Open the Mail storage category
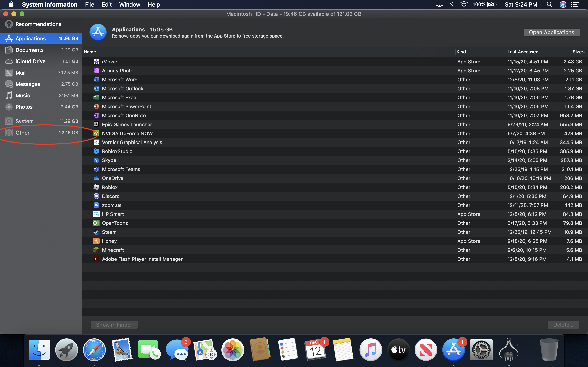The image size is (588, 367). tap(21, 73)
